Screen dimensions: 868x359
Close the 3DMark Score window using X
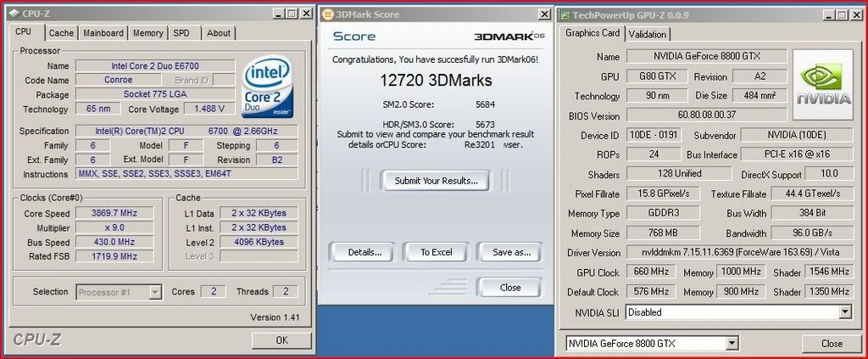[544, 14]
